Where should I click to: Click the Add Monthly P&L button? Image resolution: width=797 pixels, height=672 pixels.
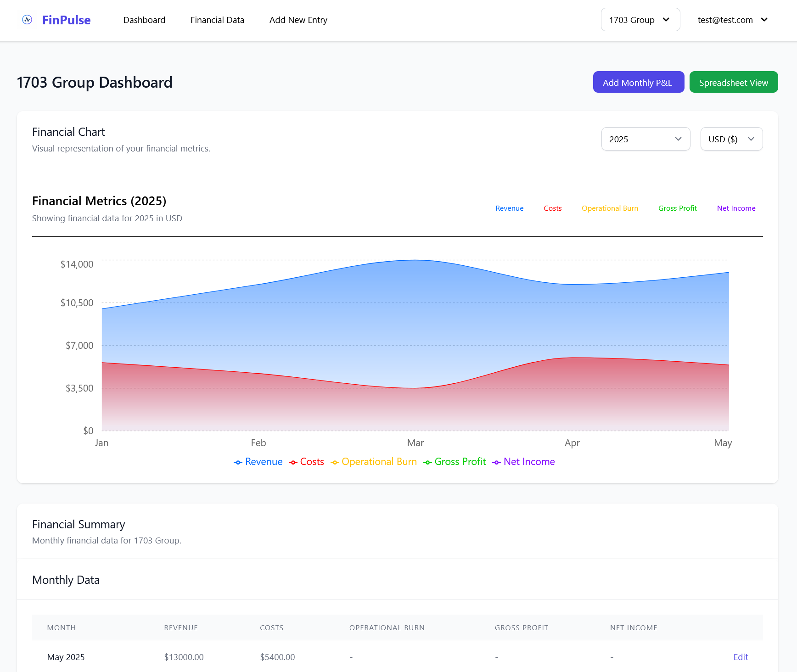point(638,82)
